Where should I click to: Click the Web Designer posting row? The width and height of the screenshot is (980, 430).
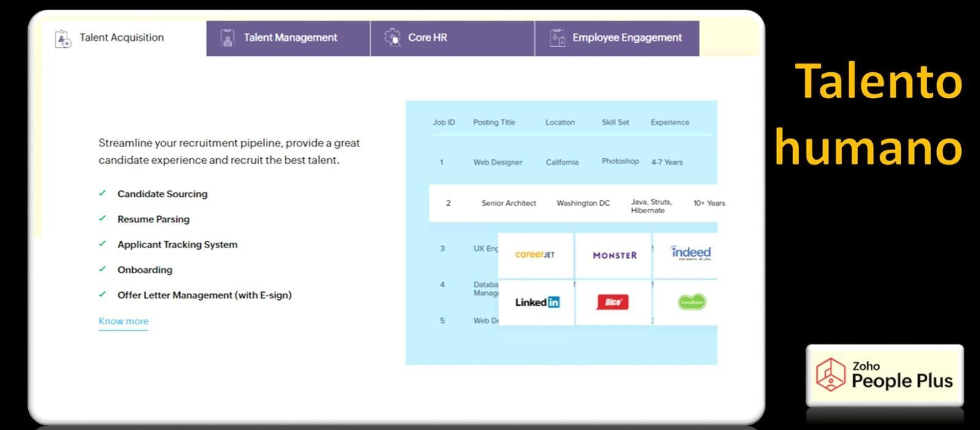[x=497, y=162]
